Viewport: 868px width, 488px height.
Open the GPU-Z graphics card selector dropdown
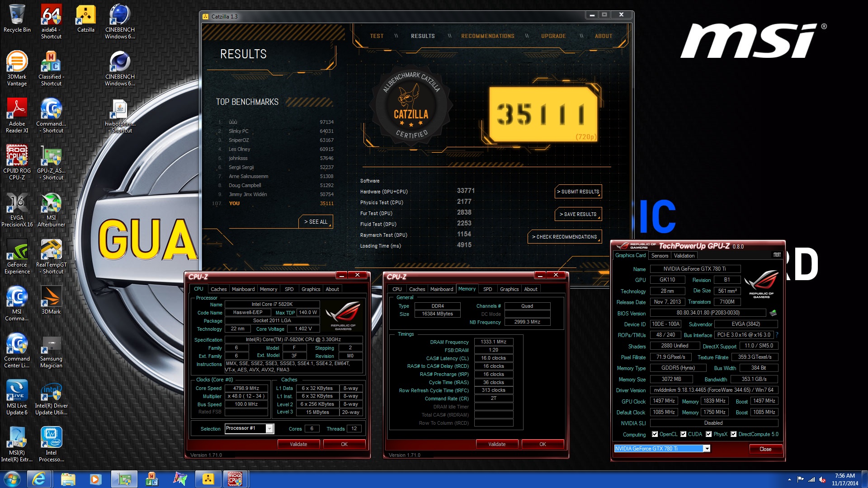click(x=707, y=449)
